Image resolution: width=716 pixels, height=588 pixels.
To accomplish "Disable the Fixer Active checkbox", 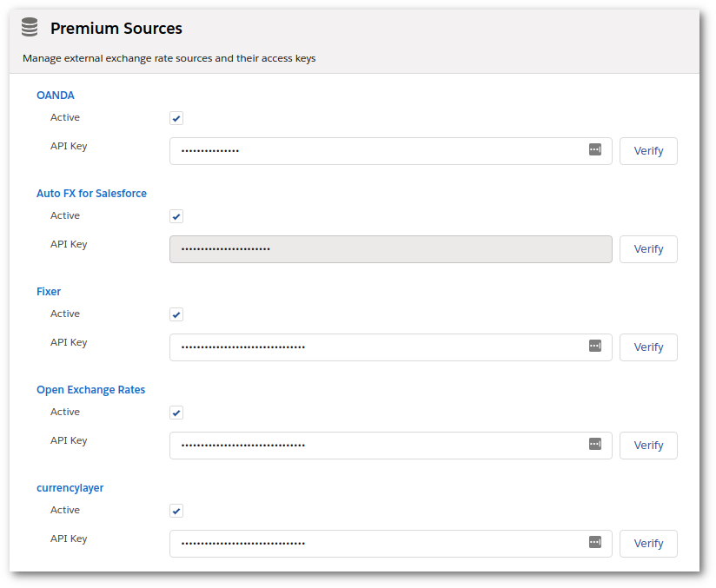I will tap(176, 314).
